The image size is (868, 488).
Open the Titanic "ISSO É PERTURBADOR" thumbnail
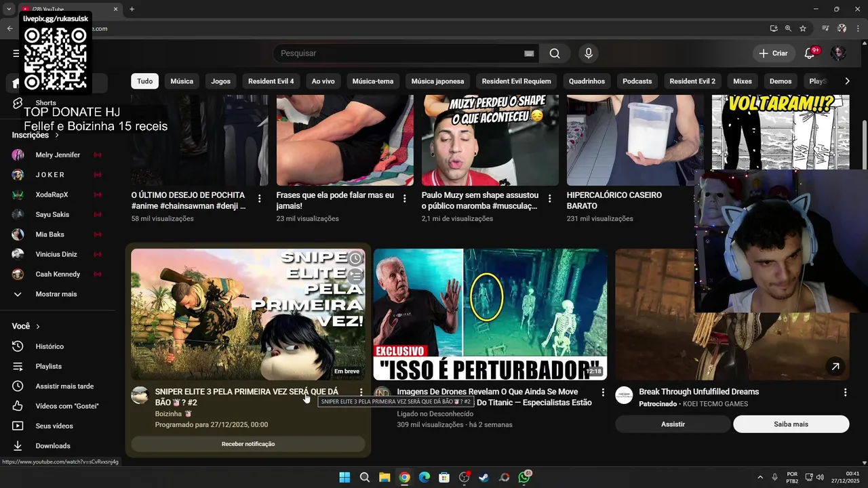pos(490,314)
